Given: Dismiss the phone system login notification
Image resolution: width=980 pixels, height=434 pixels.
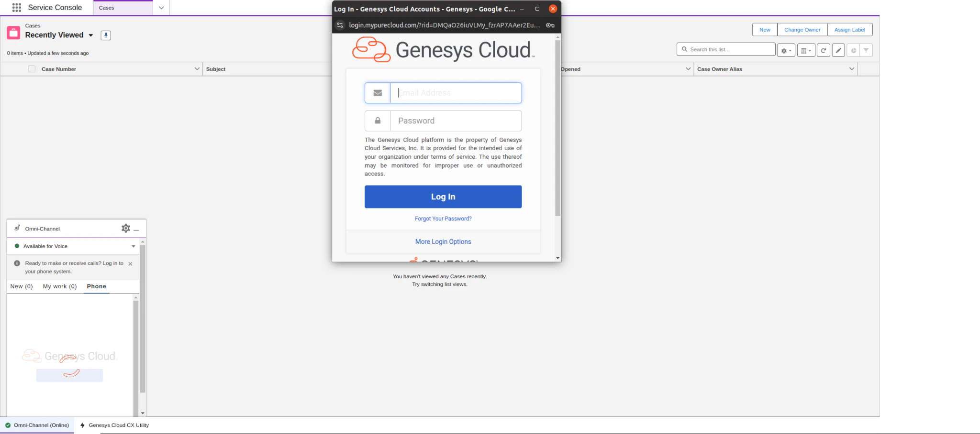Looking at the screenshot, I should click(130, 263).
